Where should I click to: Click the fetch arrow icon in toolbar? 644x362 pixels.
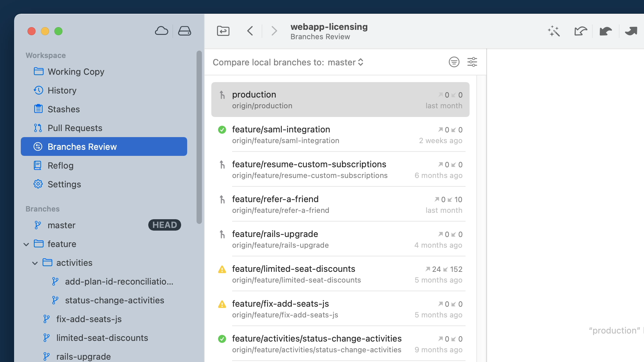(x=581, y=31)
